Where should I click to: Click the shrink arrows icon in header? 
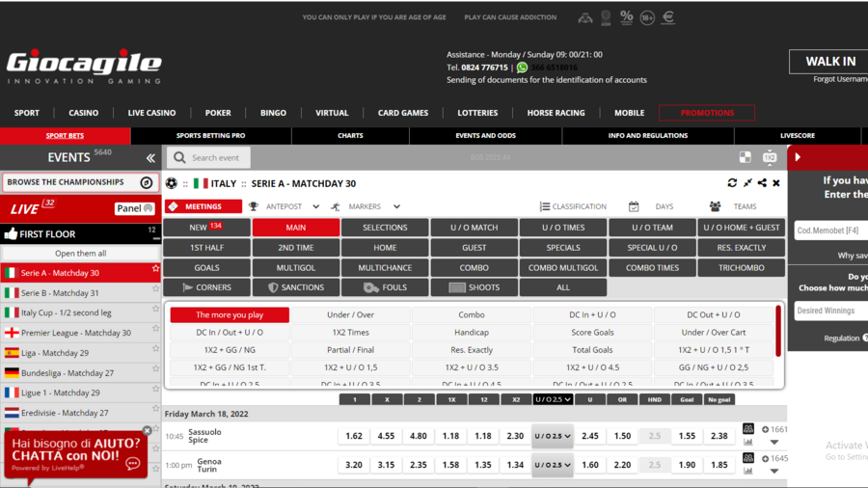747,183
